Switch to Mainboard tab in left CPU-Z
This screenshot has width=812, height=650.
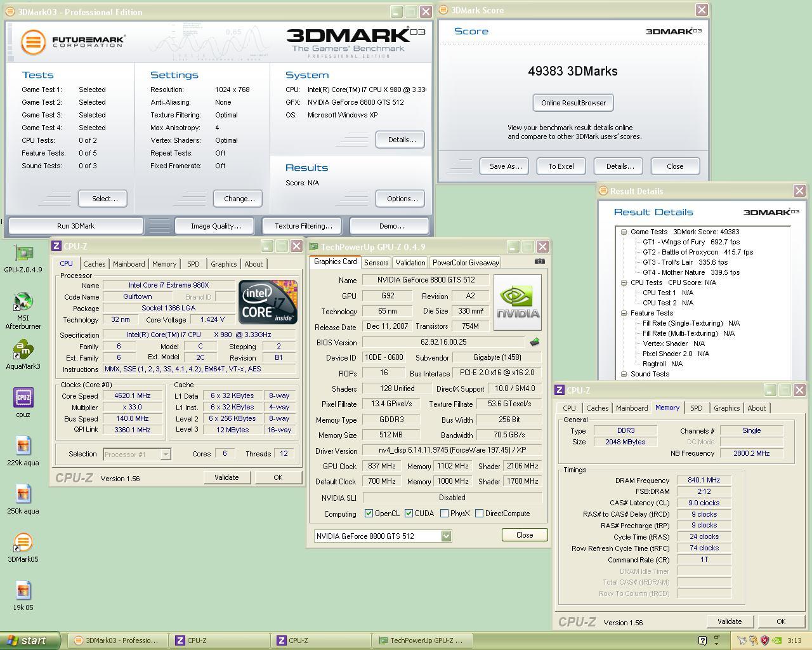(129, 264)
